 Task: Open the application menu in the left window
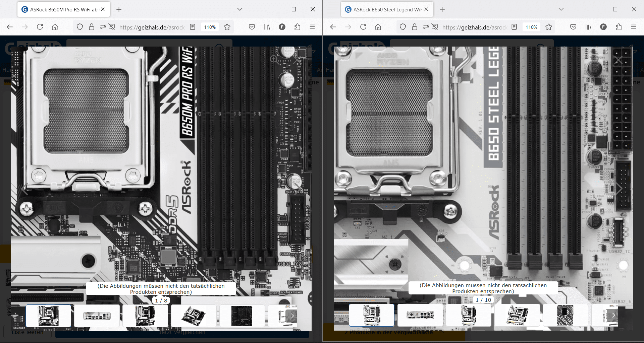[312, 27]
